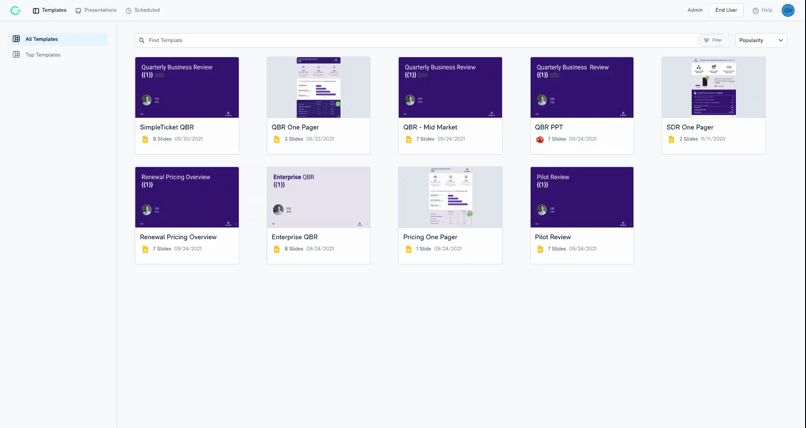
Task: Open the Enterprise QBR template title
Action: click(294, 237)
